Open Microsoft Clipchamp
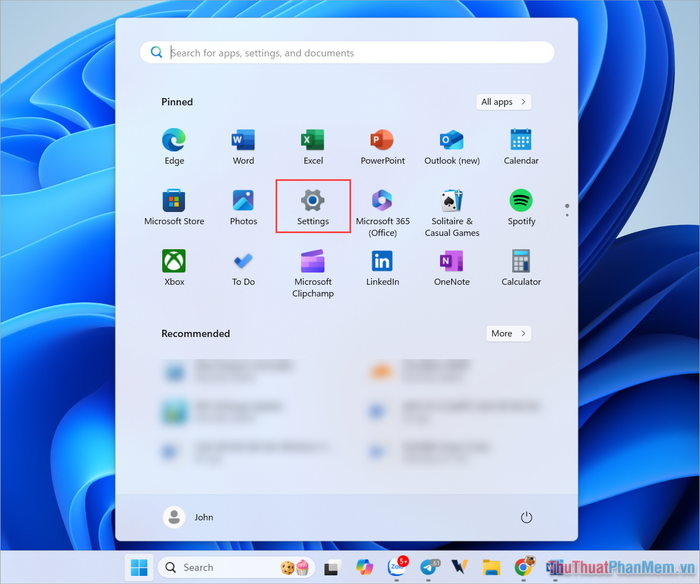700x584 pixels. pyautogui.click(x=313, y=271)
